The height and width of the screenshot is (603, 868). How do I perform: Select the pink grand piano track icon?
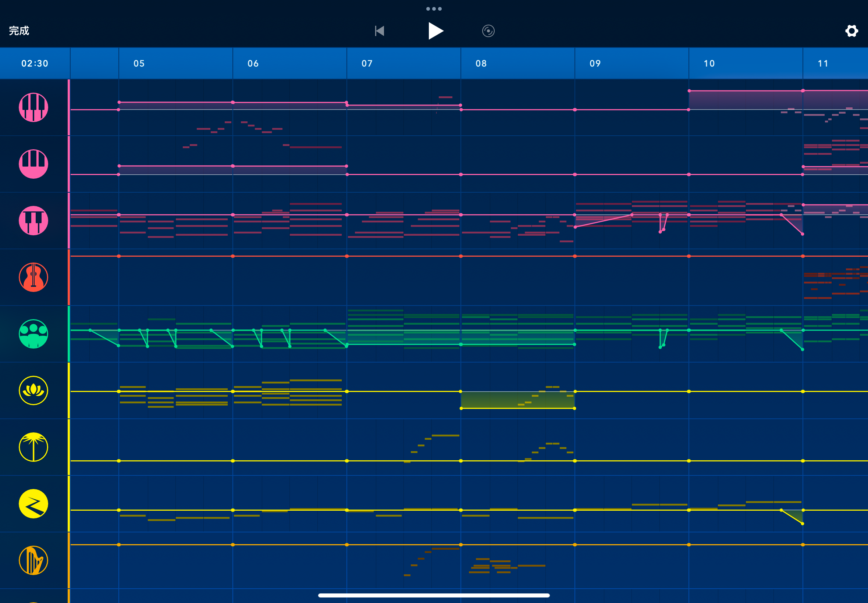coord(33,107)
